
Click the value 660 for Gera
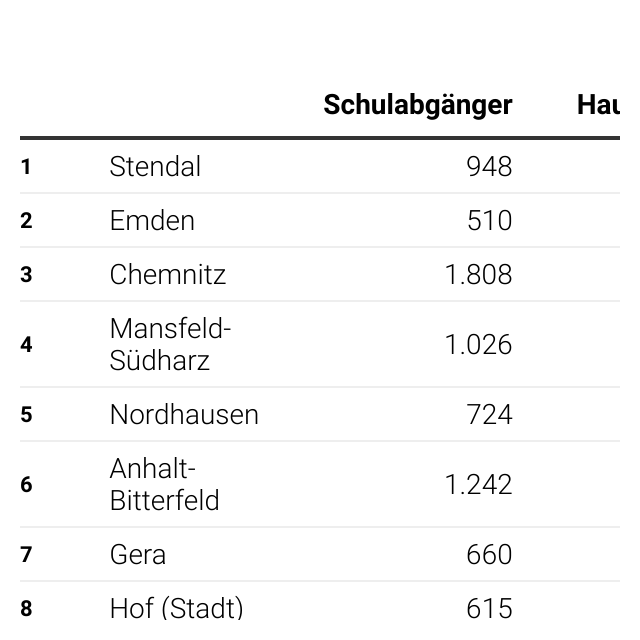click(x=489, y=555)
